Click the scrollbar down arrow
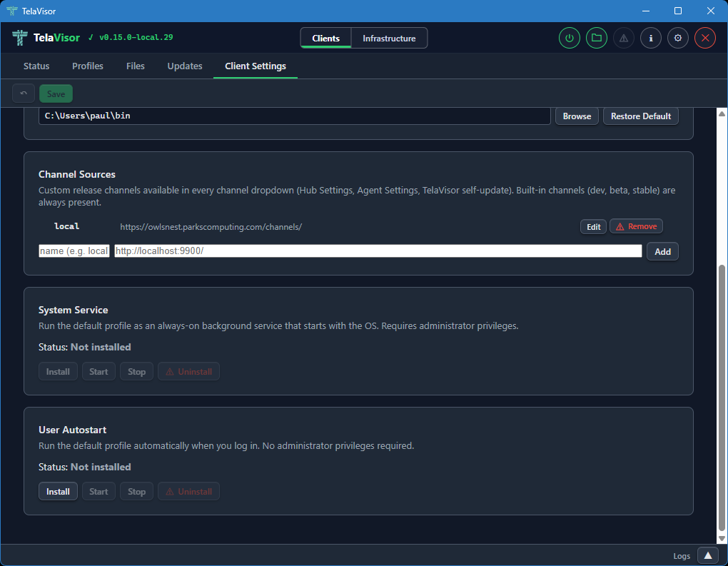Screen dimensions: 728x566 click(722, 538)
